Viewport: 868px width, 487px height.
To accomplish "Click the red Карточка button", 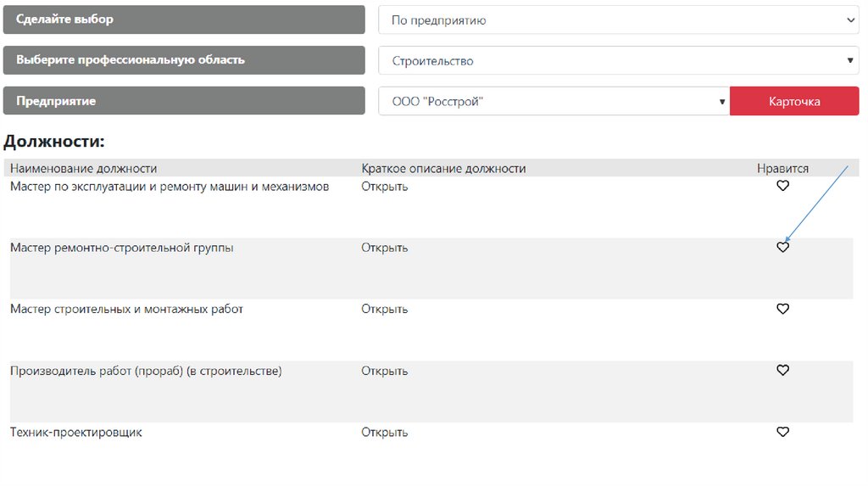I will coord(794,102).
